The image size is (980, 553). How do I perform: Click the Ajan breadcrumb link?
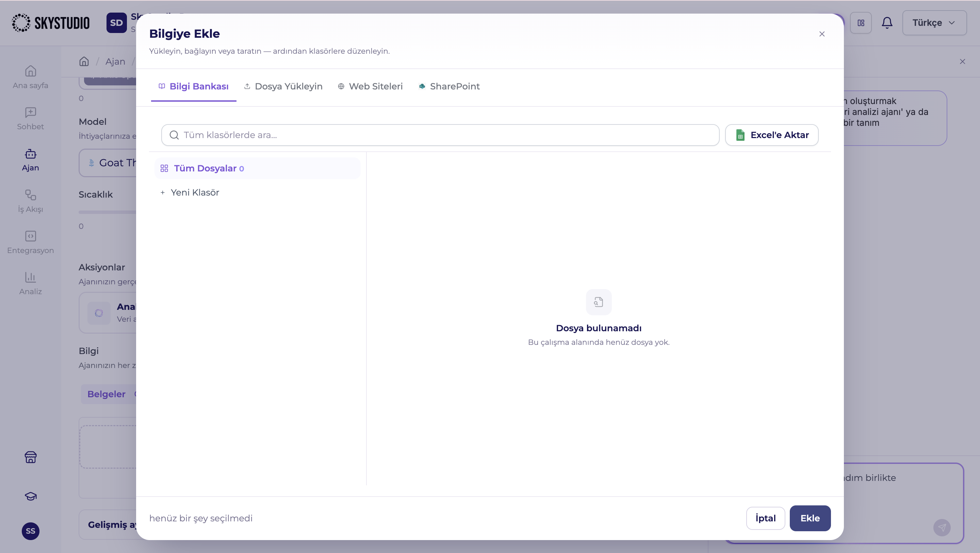coord(115,62)
